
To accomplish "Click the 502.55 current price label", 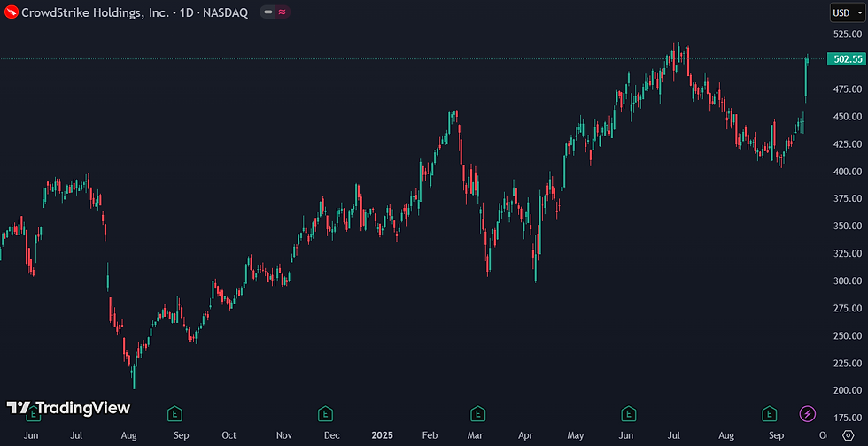I will [847, 59].
